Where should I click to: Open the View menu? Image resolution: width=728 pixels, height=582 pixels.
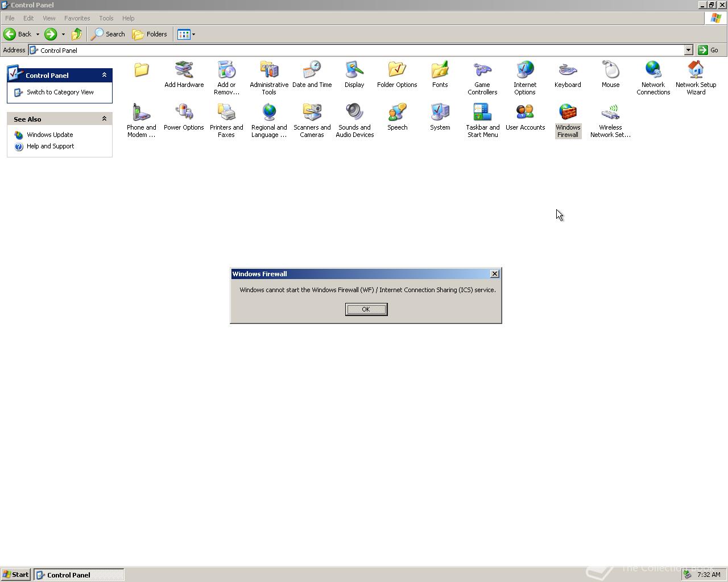click(x=49, y=18)
